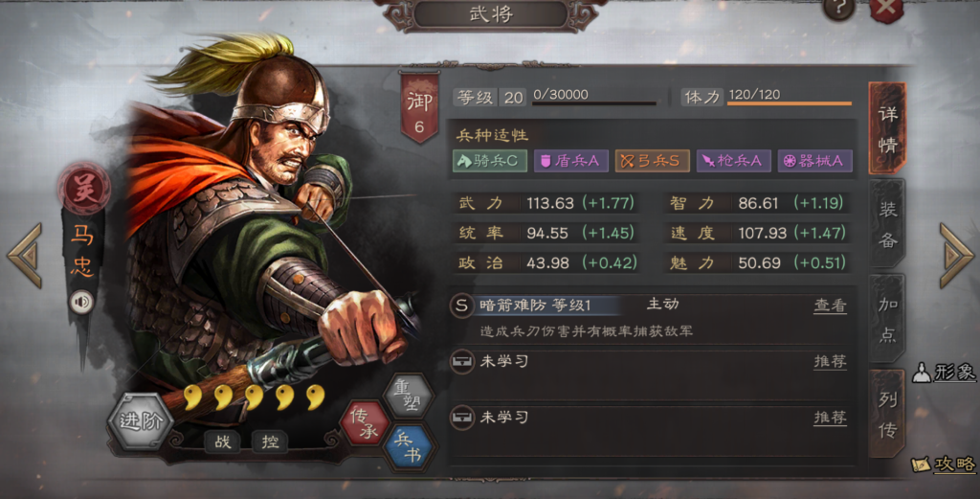Open 形象 appearance icon

(x=943, y=373)
